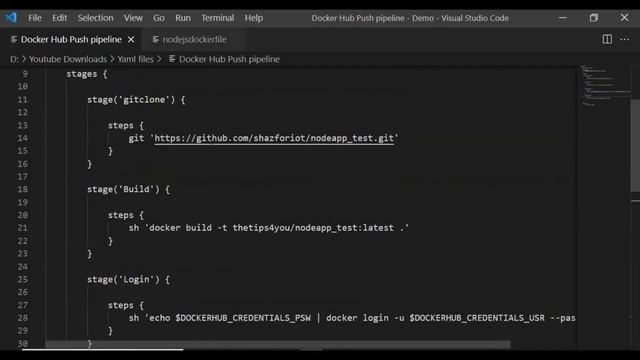Open the Go menu
This screenshot has width=640, height=360.
coord(159,18)
